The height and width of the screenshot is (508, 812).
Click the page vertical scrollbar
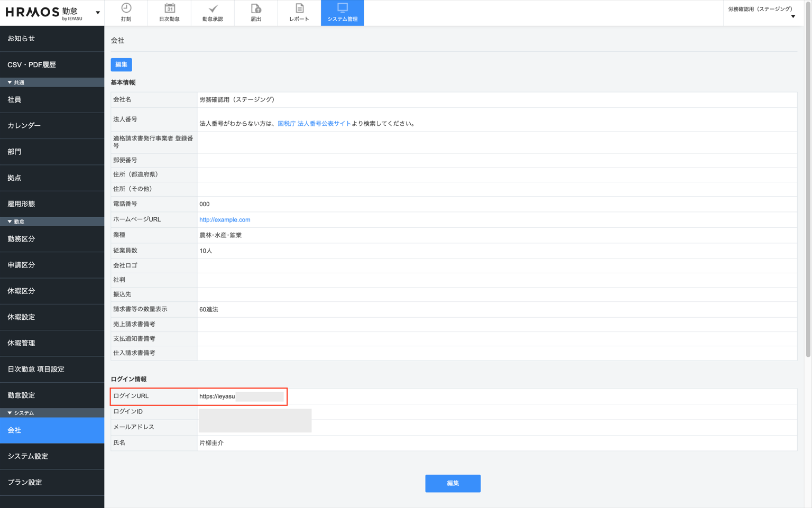pyautogui.click(x=808, y=180)
